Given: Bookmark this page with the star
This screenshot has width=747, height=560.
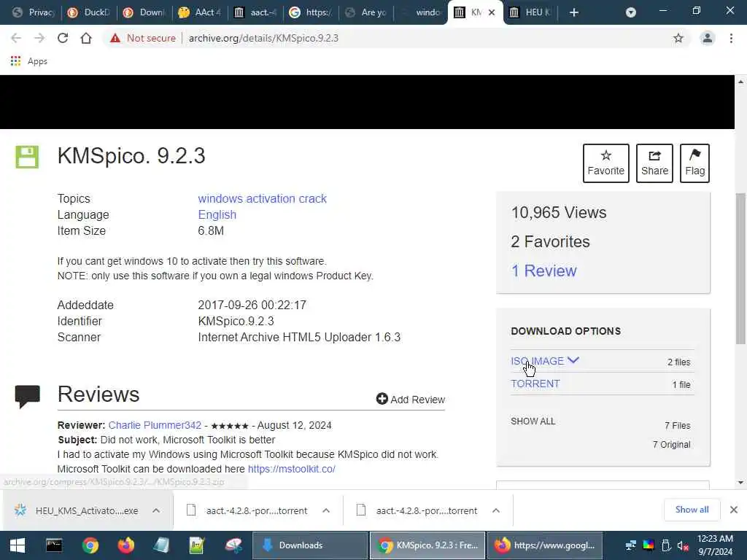Looking at the screenshot, I should 678,38.
